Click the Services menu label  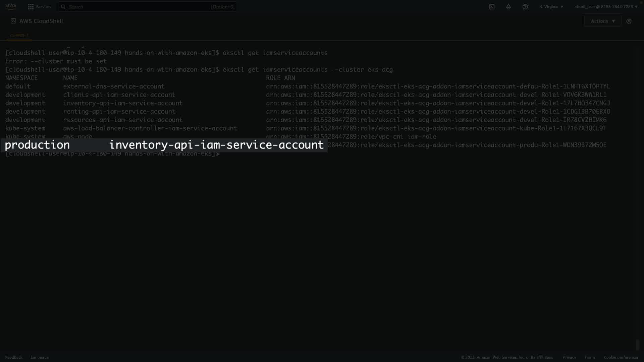44,7
